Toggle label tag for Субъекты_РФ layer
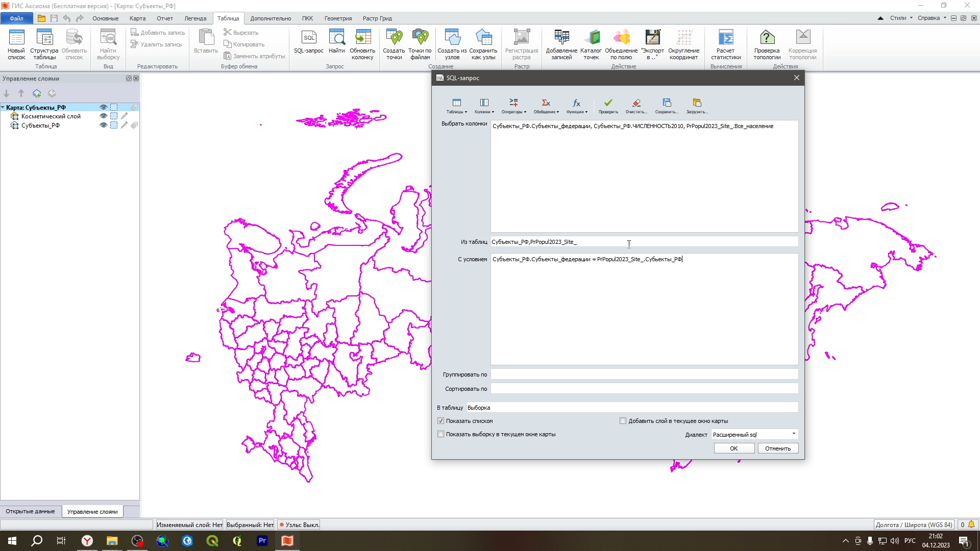Screen dimensions: 980x551 coord(134,125)
